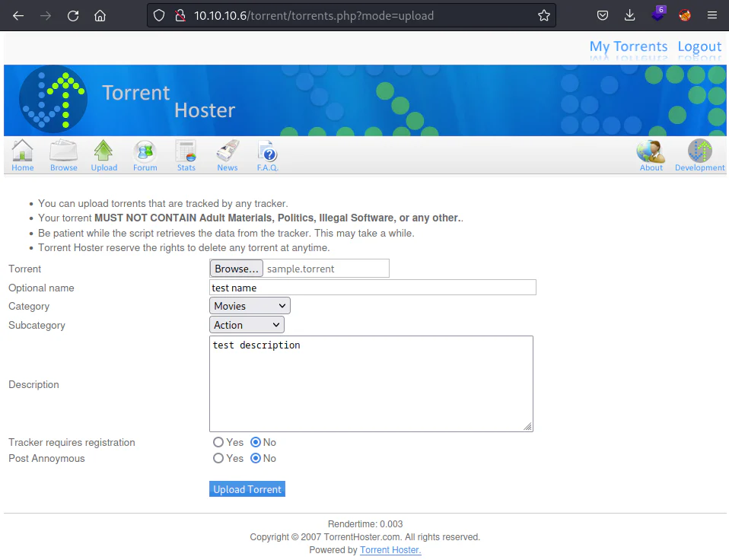
Task: Focus the Optional name text field
Action: point(372,288)
